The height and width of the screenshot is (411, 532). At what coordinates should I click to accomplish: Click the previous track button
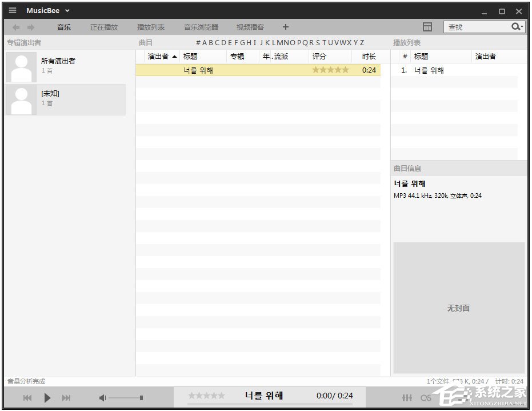tap(27, 397)
